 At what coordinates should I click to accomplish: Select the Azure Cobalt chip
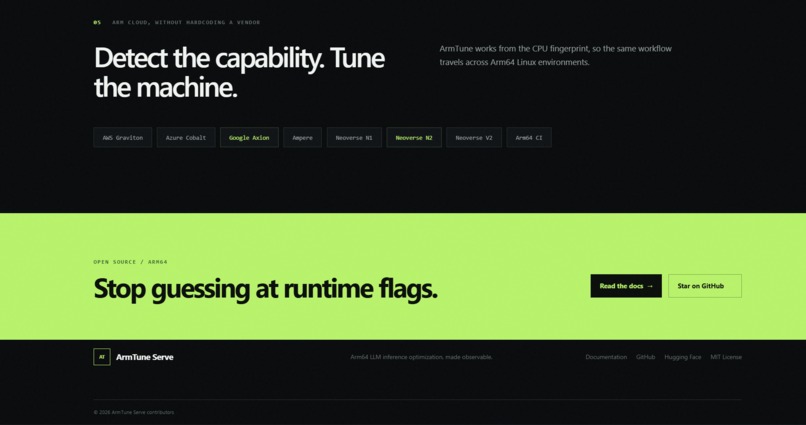tap(186, 138)
